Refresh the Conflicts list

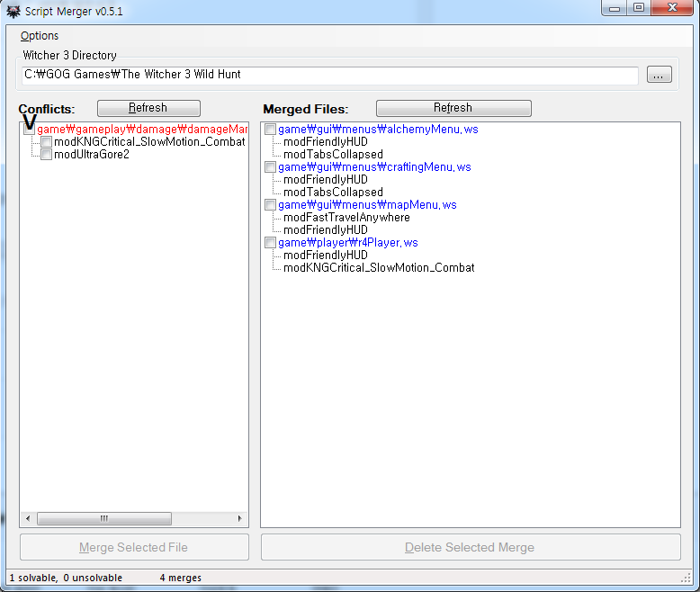[148, 108]
